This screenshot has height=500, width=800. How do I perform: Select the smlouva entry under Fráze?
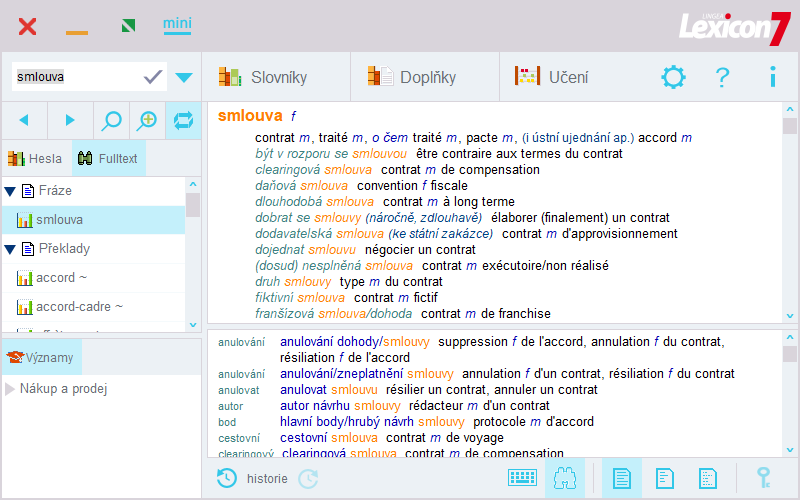(x=94, y=220)
